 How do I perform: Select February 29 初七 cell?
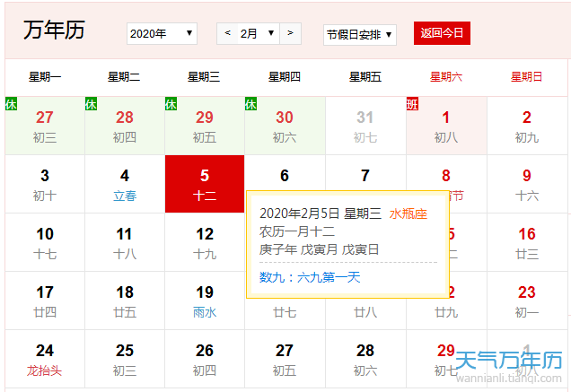446,359
